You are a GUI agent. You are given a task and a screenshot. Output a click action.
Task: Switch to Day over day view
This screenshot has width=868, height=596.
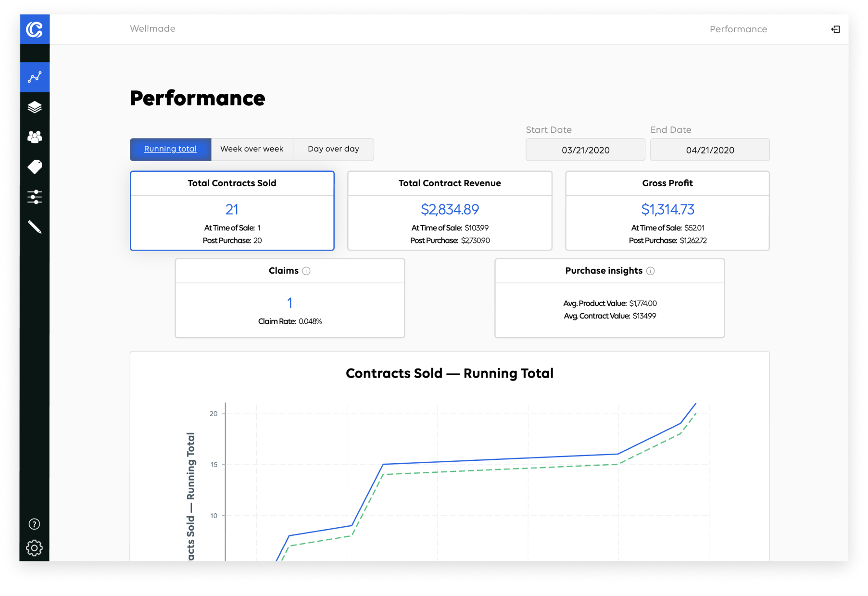tap(333, 149)
